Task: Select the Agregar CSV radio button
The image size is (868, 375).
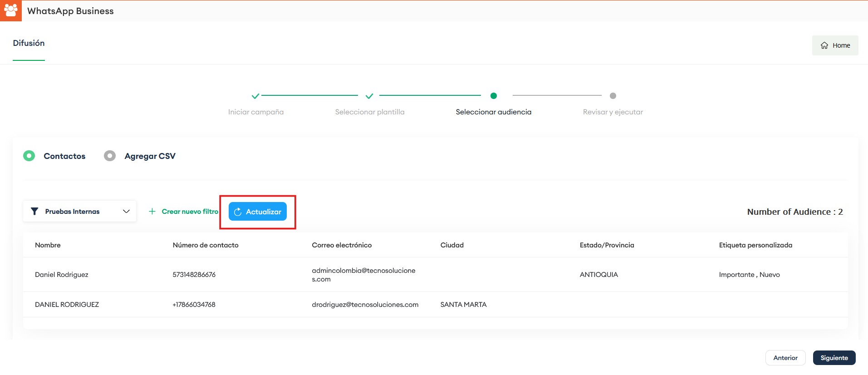Action: pyautogui.click(x=110, y=156)
